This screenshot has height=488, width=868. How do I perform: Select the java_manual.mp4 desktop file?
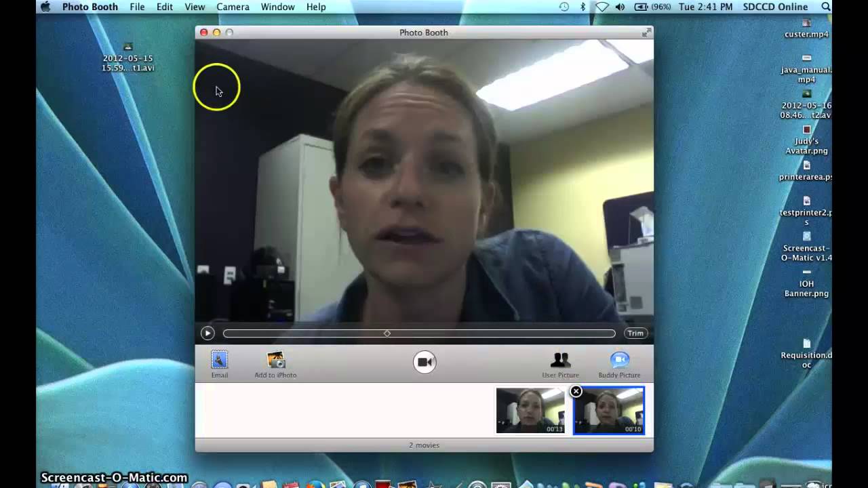pyautogui.click(x=807, y=69)
